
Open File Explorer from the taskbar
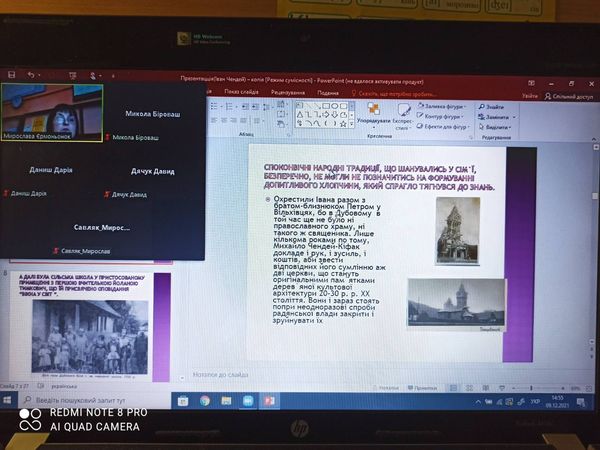pyautogui.click(x=226, y=401)
